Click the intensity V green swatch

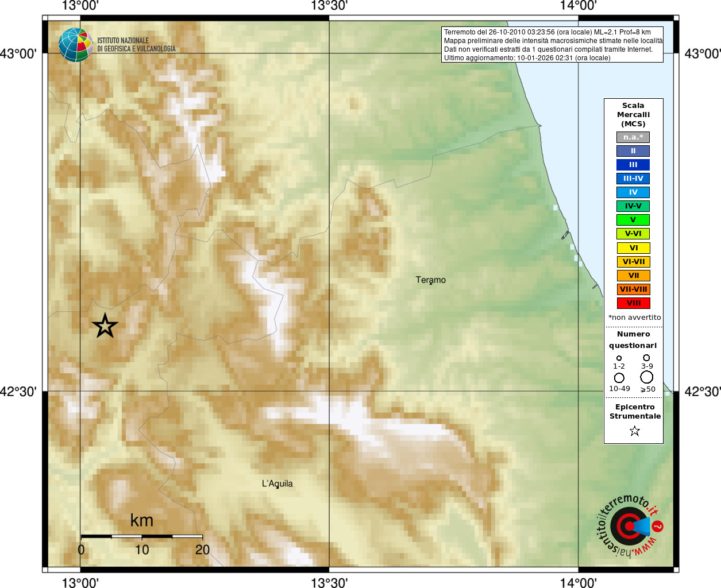tap(633, 220)
